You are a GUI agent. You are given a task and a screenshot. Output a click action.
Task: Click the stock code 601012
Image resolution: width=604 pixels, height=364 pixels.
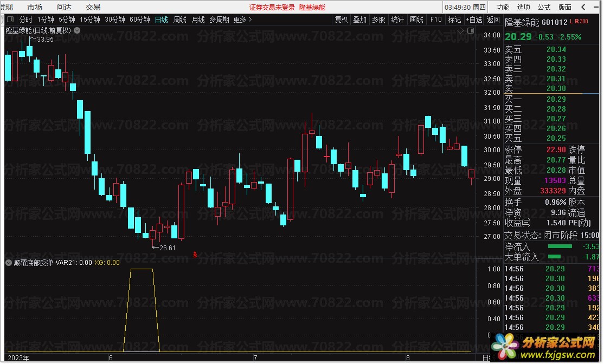pyautogui.click(x=554, y=22)
